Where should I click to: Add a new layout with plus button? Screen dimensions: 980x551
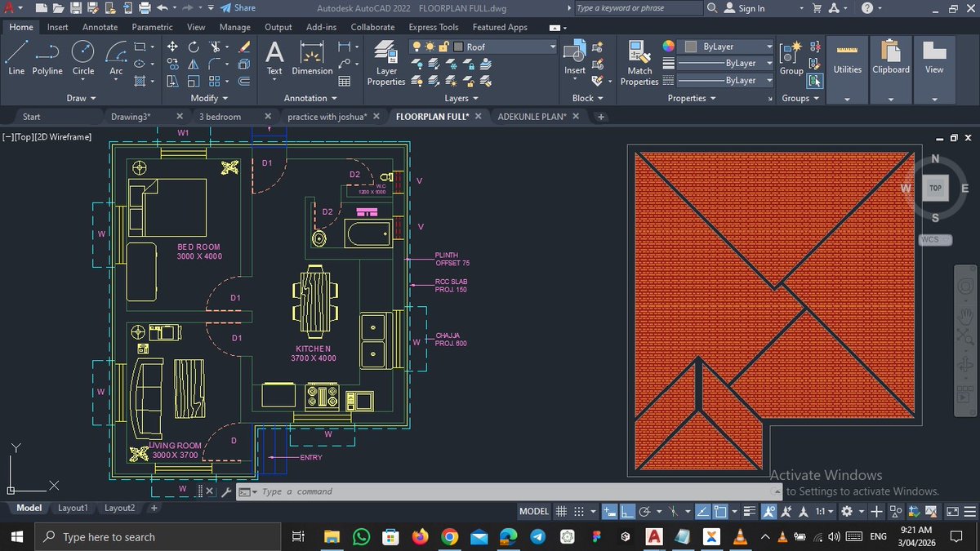(x=154, y=508)
